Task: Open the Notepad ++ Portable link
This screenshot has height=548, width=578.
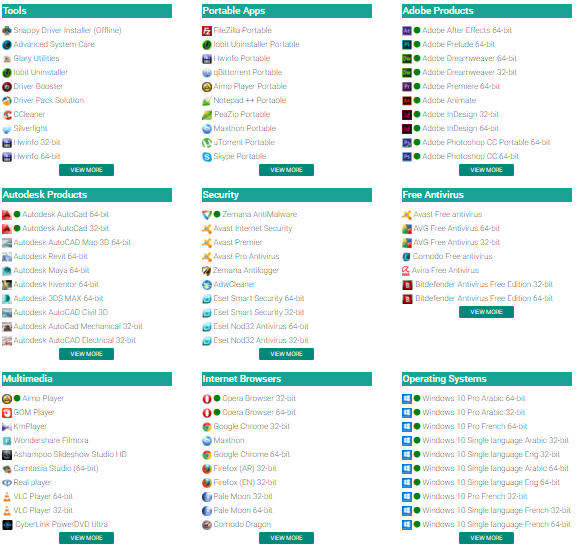Action: 250,100
